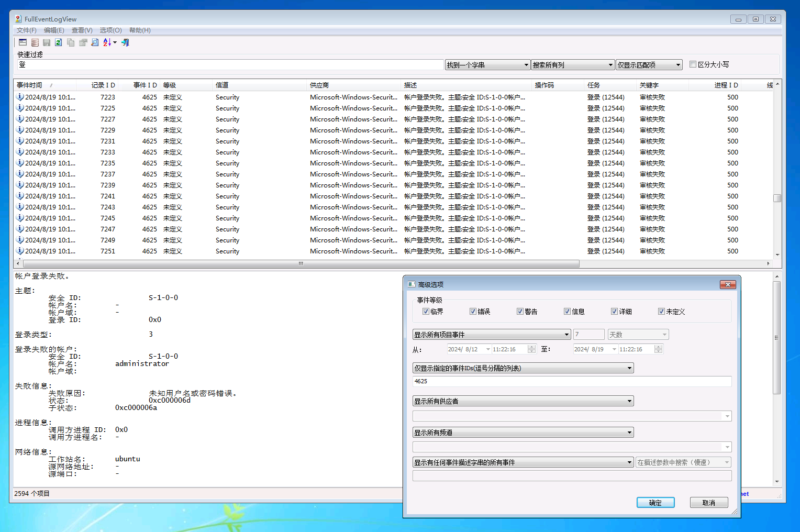
Task: Expand the 显示所有供应者 dropdown
Action: [x=523, y=401]
